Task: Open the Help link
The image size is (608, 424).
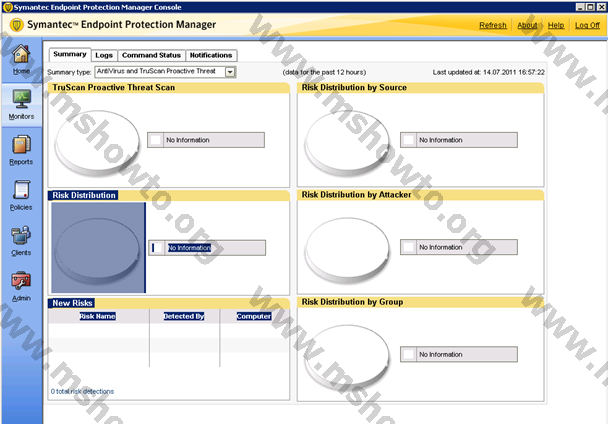Action: (x=556, y=25)
